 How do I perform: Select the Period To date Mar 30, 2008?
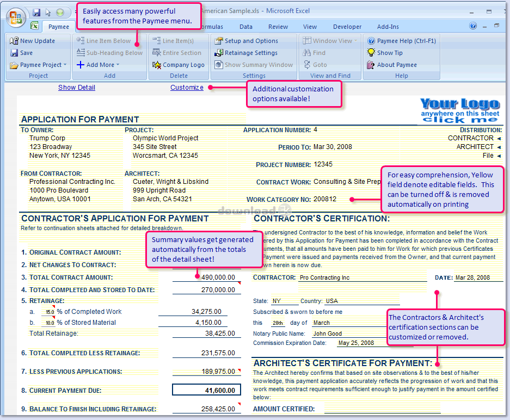pyautogui.click(x=333, y=147)
